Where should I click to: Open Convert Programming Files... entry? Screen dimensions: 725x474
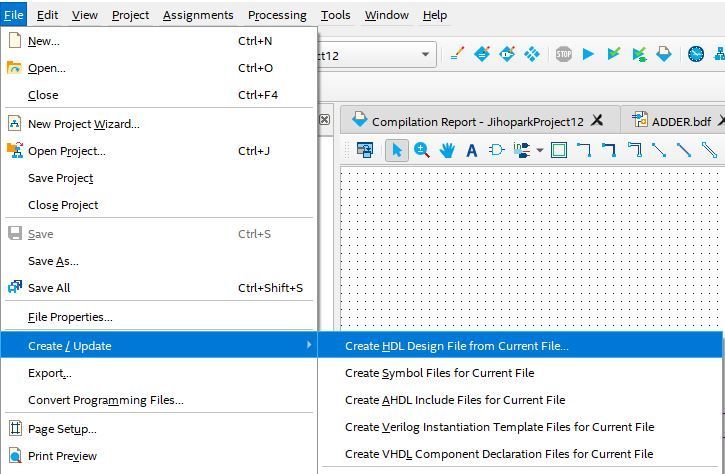[x=159, y=400]
